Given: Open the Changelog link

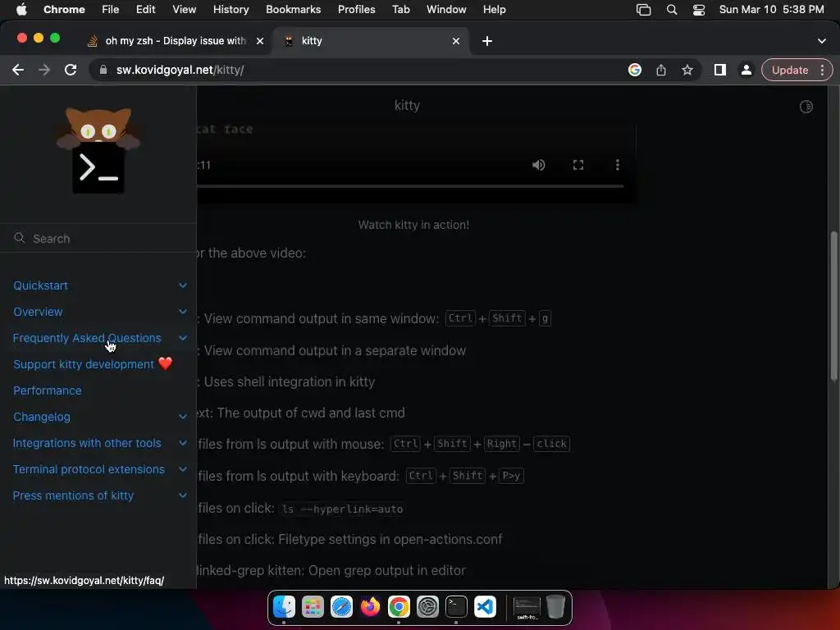Looking at the screenshot, I should pos(42,416).
